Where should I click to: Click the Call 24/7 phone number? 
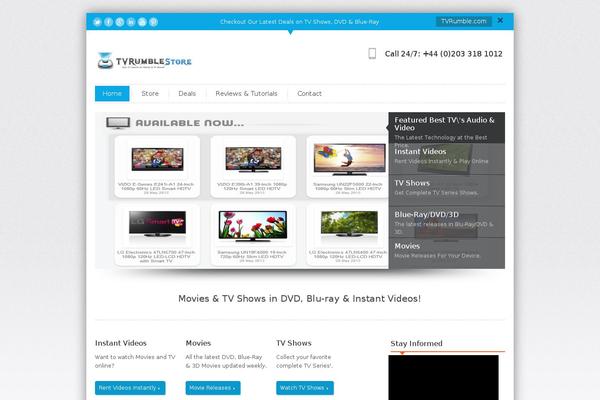(444, 54)
